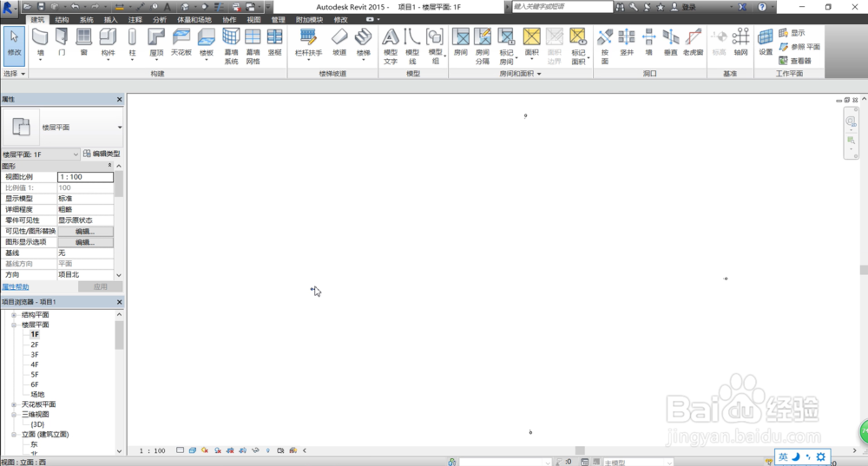Open the Revit application menu button
This screenshot has height=466, width=868.
pyautogui.click(x=9, y=8)
